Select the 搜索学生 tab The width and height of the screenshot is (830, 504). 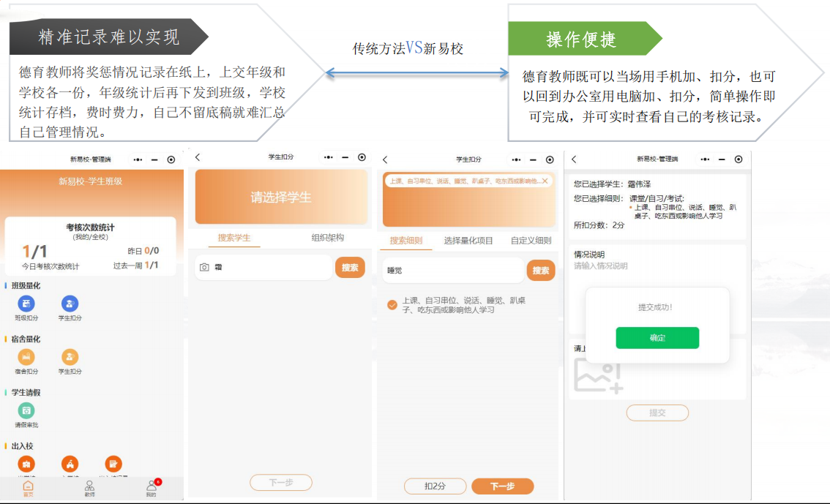(x=234, y=238)
